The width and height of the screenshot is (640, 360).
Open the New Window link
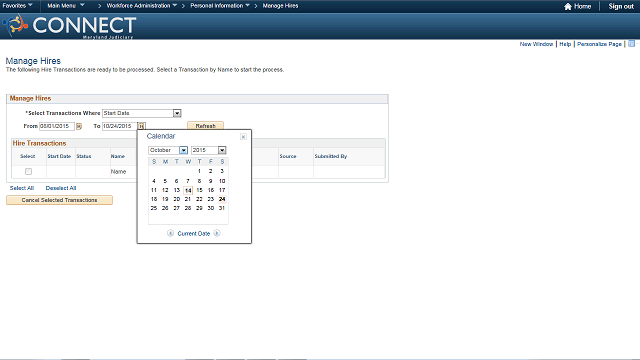[x=536, y=44]
